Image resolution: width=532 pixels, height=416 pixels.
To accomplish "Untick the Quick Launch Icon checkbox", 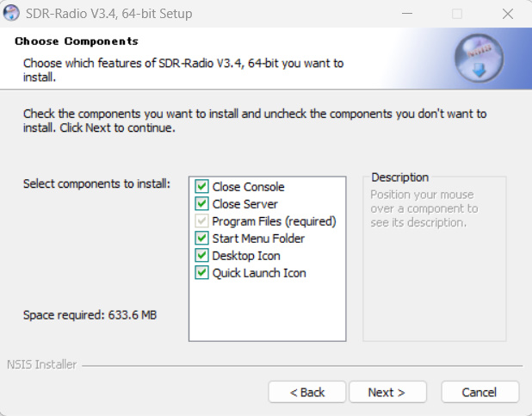I will pyautogui.click(x=201, y=273).
